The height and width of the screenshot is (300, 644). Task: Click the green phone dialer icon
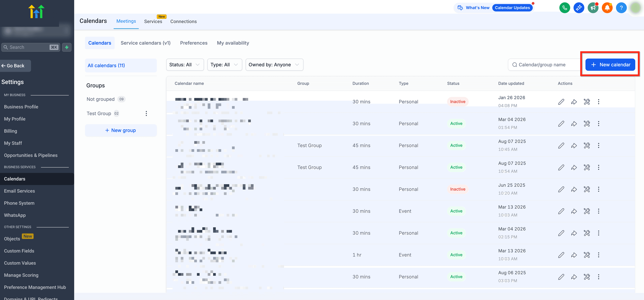point(564,7)
